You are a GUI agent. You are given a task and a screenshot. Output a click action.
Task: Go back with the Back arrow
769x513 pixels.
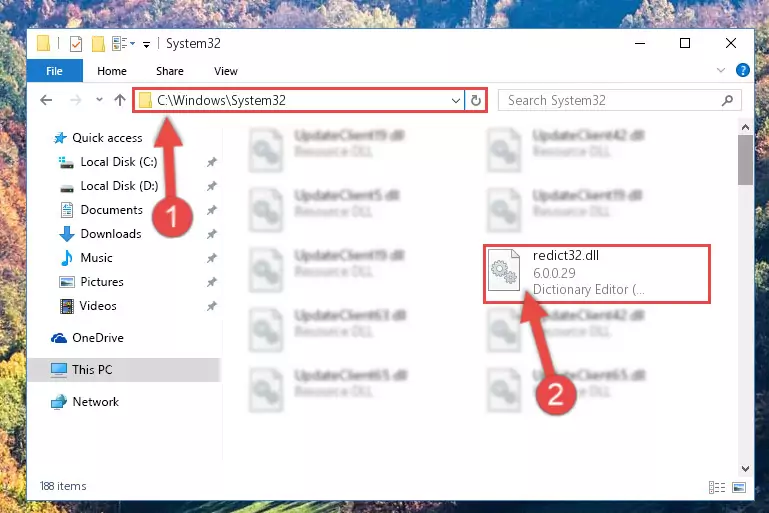click(46, 100)
